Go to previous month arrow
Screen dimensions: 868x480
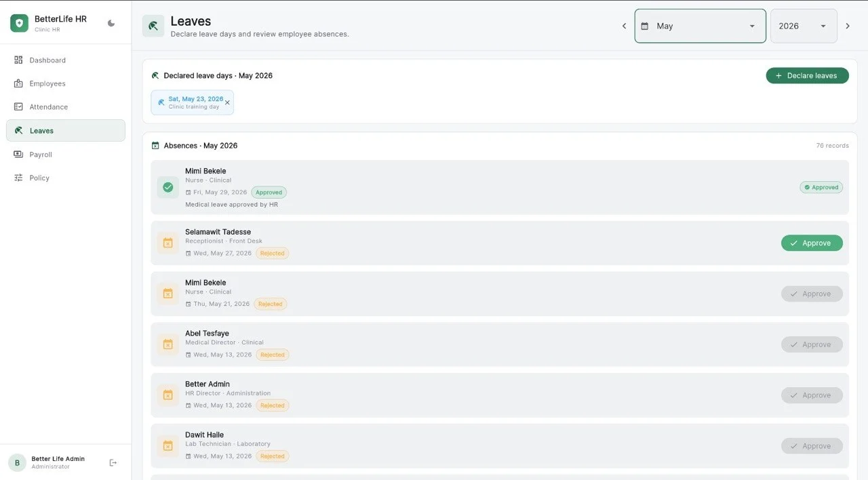[x=625, y=26]
